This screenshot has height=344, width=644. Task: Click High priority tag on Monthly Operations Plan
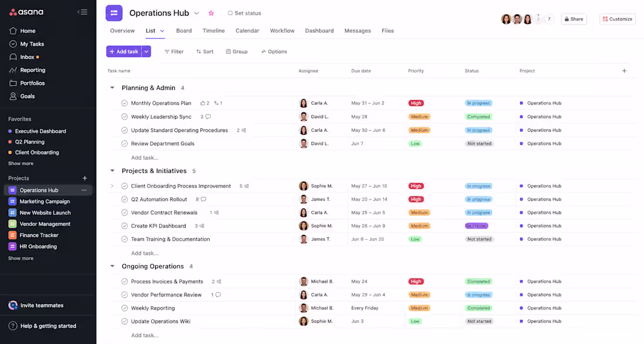point(416,103)
